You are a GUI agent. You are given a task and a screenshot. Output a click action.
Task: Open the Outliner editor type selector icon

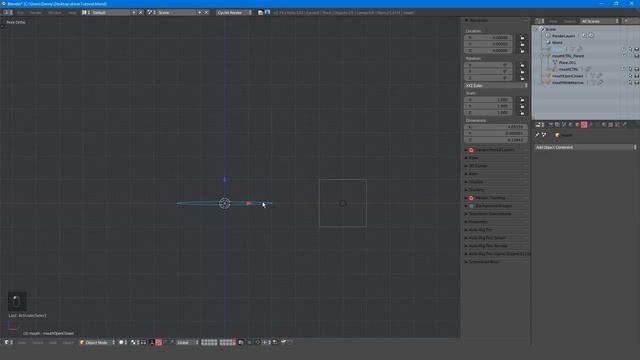pyautogui.click(x=540, y=21)
